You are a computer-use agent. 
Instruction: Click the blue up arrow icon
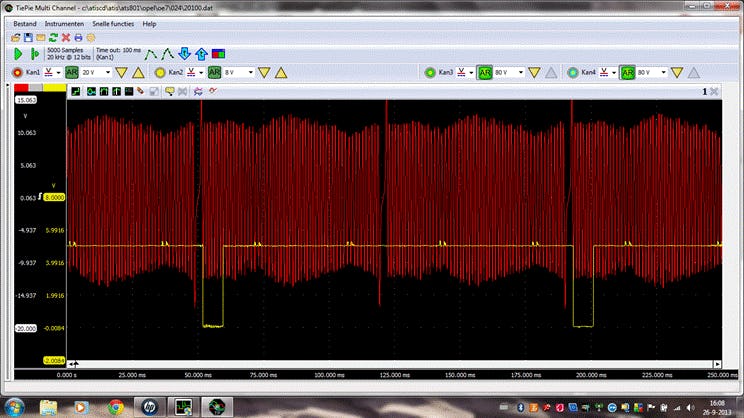[201, 54]
